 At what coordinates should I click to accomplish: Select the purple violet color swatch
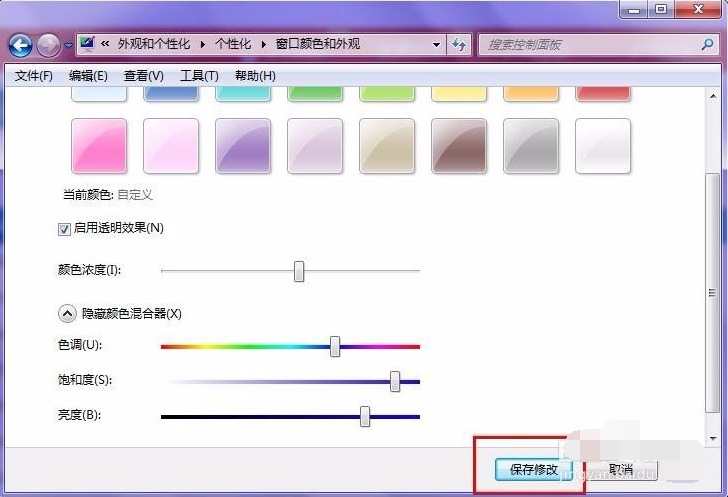coord(243,146)
